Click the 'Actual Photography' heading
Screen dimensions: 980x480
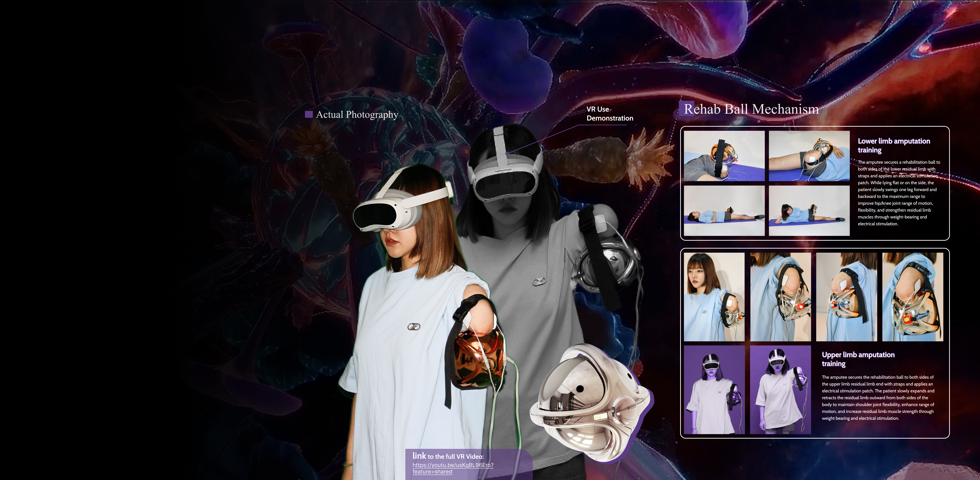point(357,114)
